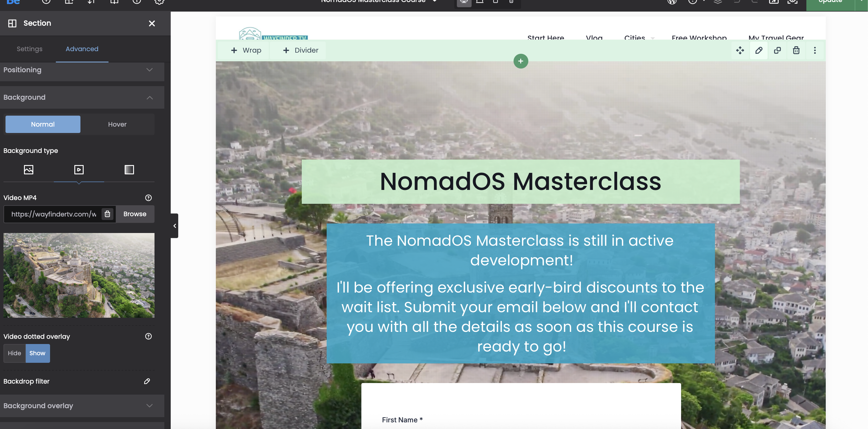
Task: Select the blue active development text block
Action: pos(521,293)
